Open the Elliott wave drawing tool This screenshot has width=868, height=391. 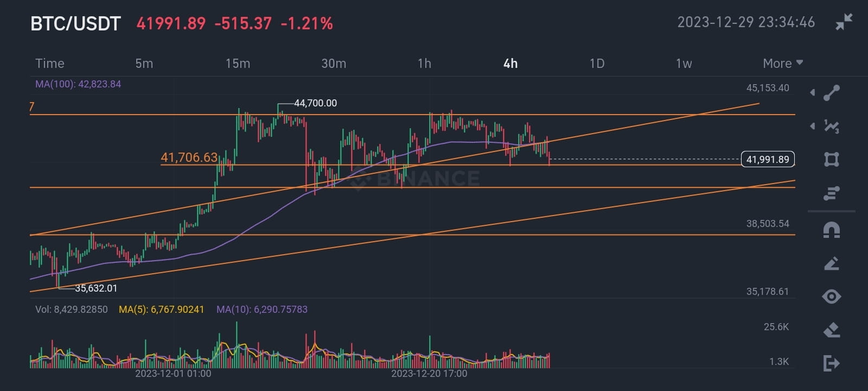click(x=832, y=126)
